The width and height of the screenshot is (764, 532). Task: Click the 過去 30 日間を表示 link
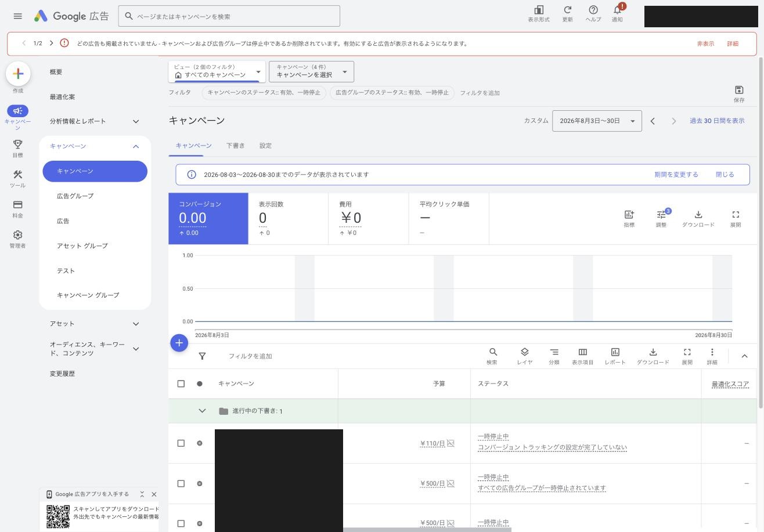[717, 121]
